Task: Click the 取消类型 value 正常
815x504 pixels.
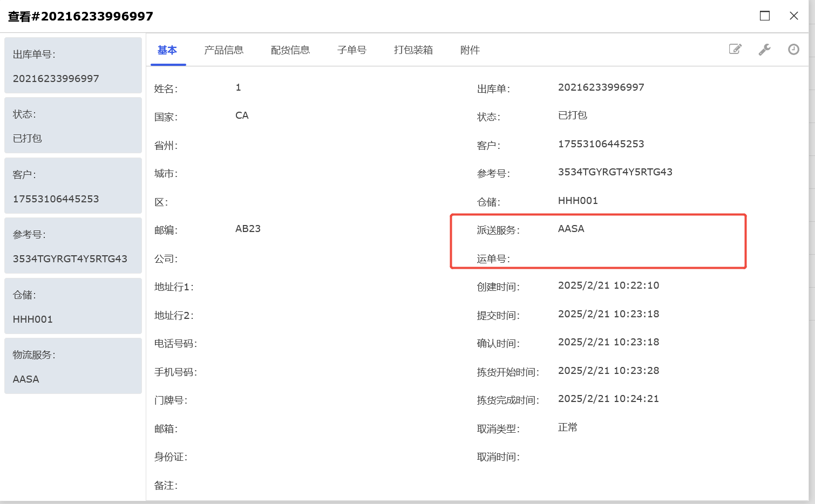Action: (568, 427)
